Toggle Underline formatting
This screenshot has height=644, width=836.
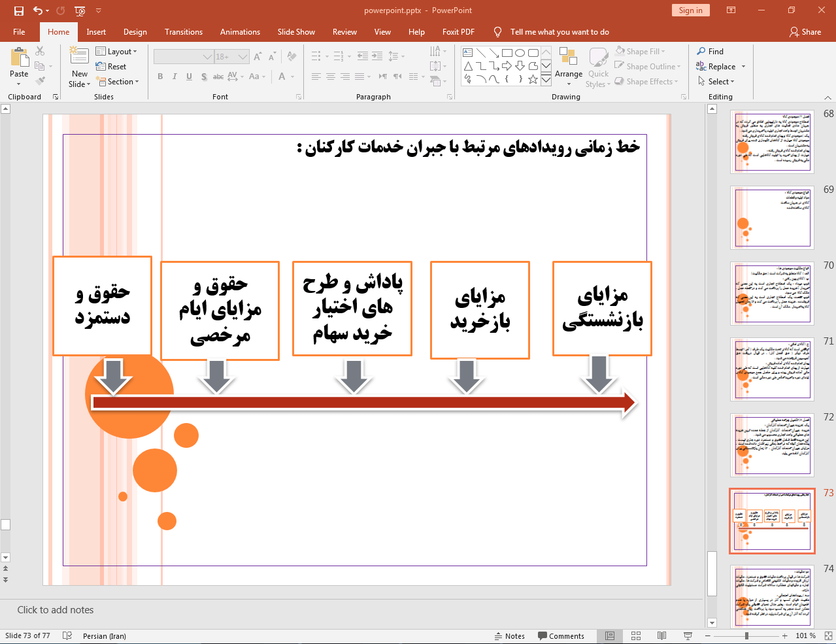tap(189, 76)
